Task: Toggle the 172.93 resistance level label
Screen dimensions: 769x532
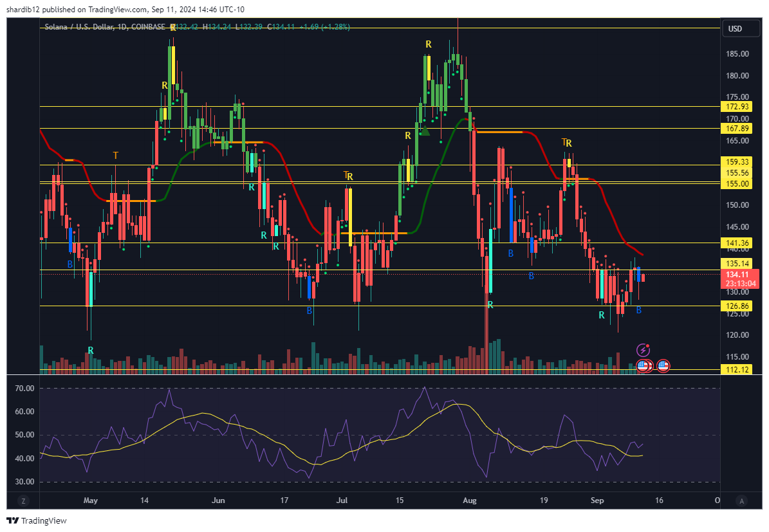Action: coord(737,107)
